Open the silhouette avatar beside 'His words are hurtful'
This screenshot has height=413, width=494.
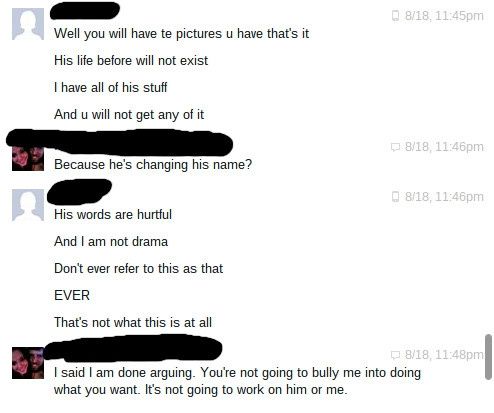click(x=28, y=205)
